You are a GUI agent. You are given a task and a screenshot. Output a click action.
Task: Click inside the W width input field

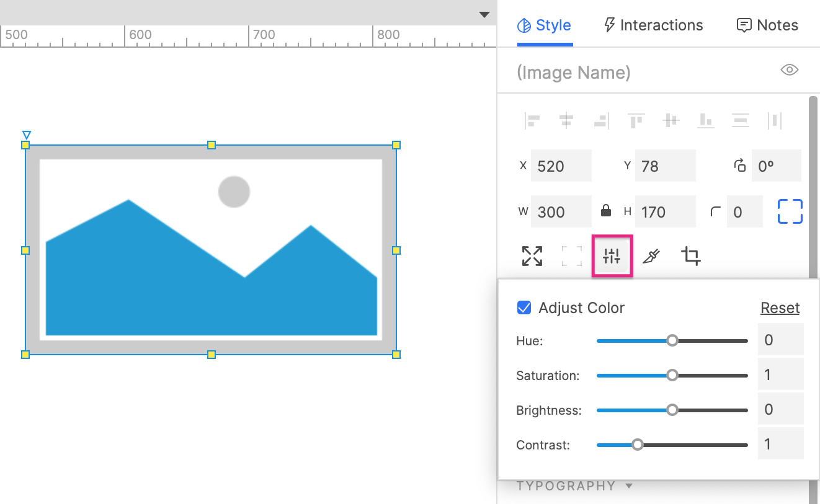561,211
